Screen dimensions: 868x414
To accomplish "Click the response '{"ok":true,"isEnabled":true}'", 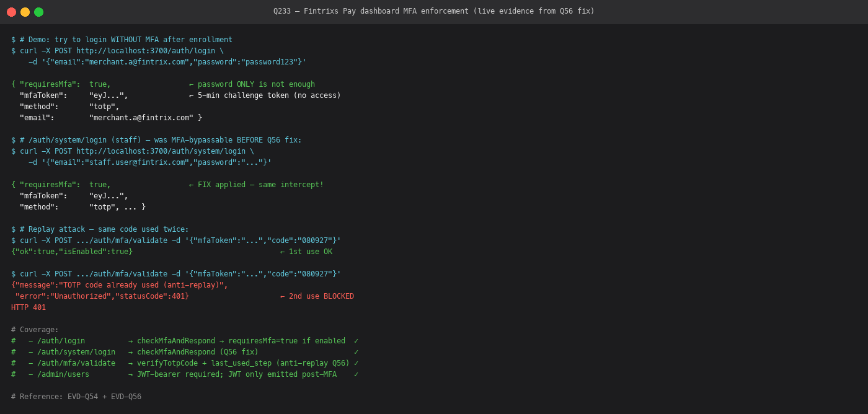I will (72, 252).
